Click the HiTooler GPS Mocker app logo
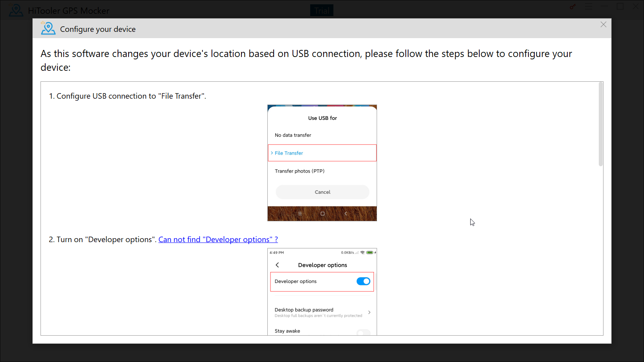 (x=16, y=10)
